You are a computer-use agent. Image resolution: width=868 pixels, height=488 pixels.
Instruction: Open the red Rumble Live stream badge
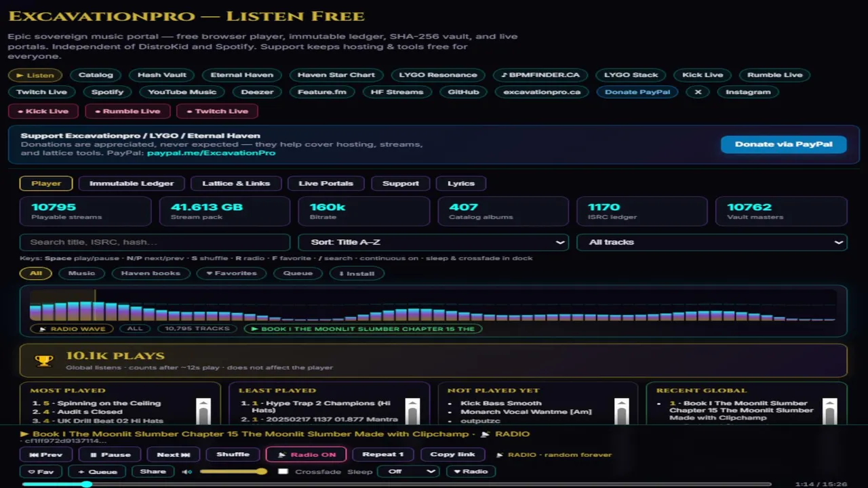tap(127, 111)
